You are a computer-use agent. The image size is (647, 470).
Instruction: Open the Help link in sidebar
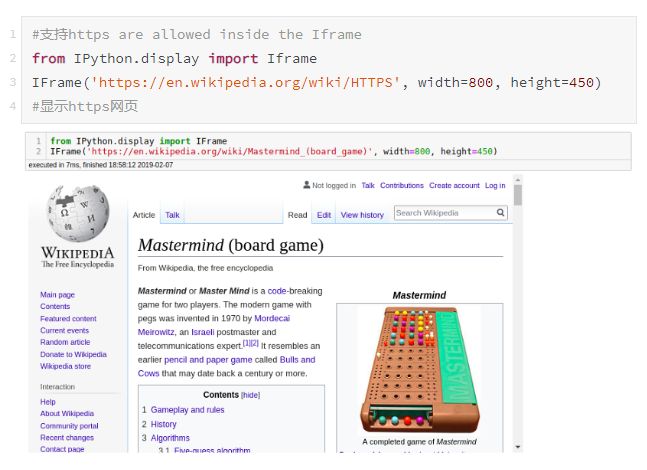[47, 402]
